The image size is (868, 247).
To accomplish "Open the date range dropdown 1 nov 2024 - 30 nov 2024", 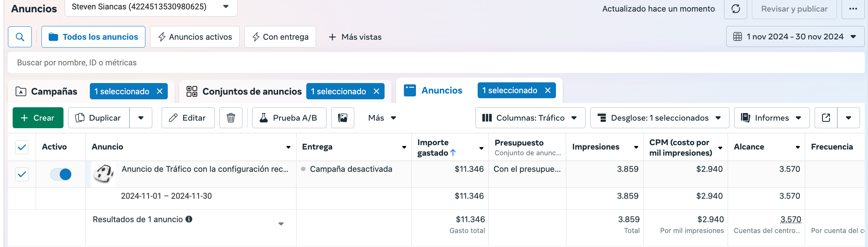I will (x=795, y=37).
